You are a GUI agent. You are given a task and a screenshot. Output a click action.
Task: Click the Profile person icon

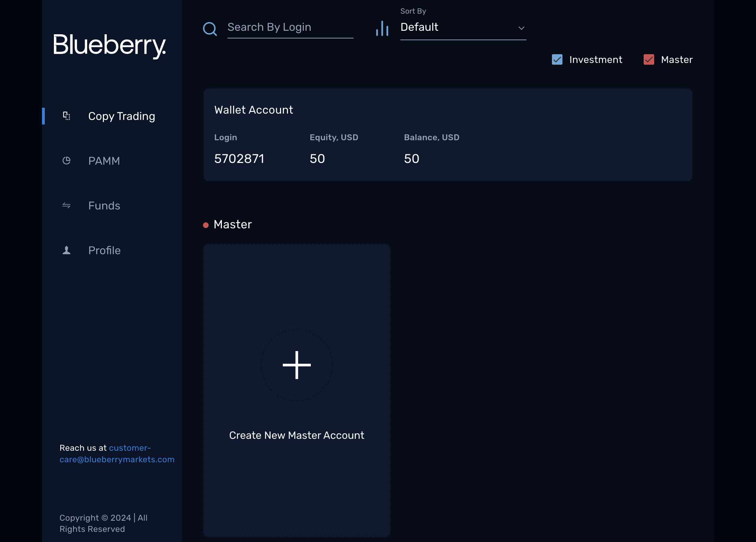coord(66,250)
